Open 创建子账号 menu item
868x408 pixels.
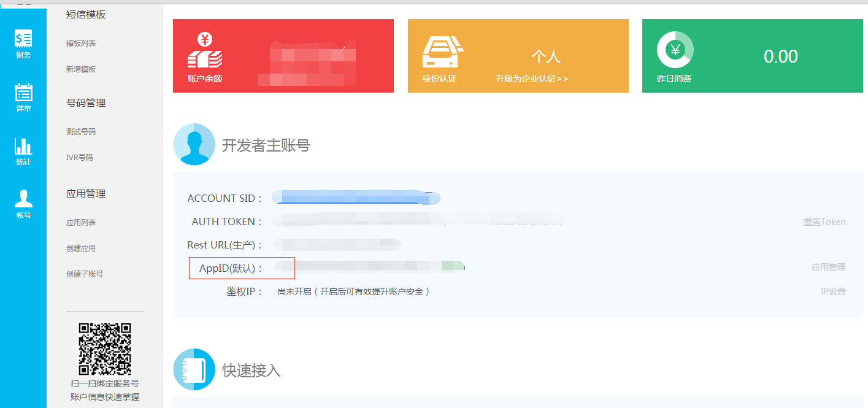point(85,274)
